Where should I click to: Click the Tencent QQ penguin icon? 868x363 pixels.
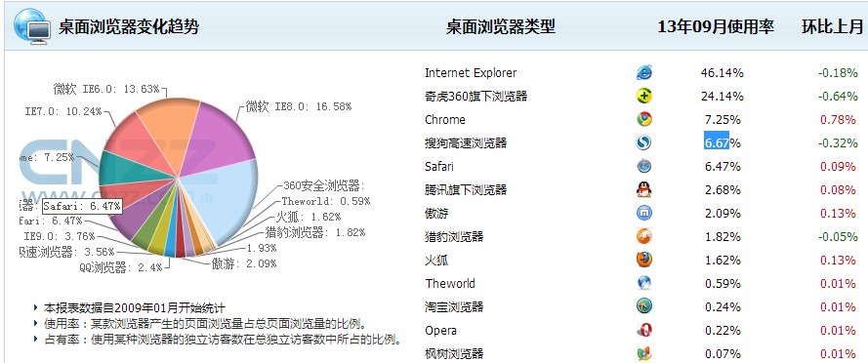[643, 189]
